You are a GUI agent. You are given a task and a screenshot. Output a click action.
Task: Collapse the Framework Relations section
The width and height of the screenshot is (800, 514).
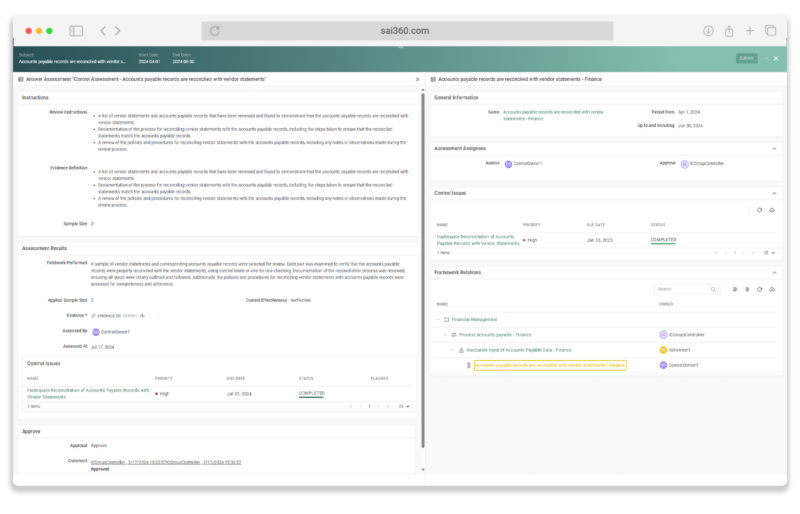point(774,273)
